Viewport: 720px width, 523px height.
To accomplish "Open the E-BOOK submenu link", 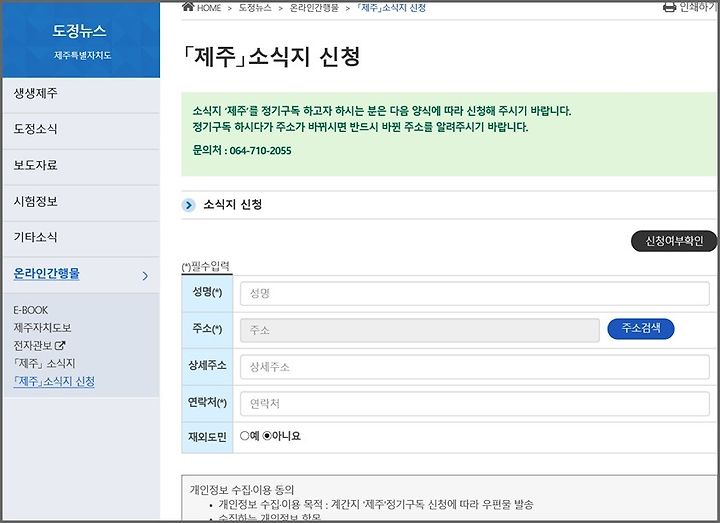I will [31, 310].
